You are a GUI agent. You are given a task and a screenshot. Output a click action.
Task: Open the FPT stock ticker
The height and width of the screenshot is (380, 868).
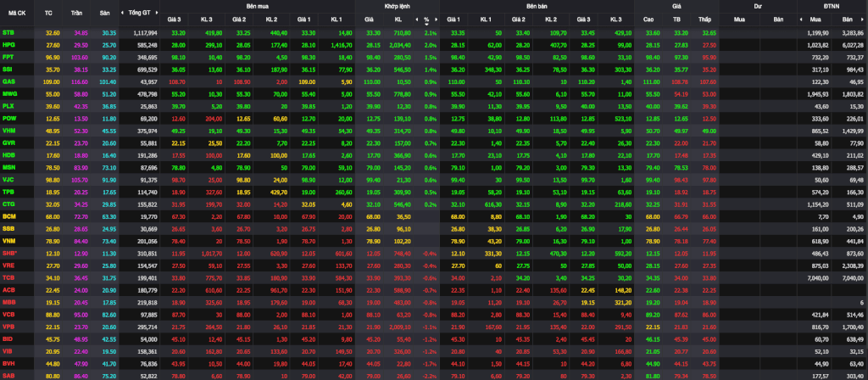pyautogui.click(x=8, y=57)
